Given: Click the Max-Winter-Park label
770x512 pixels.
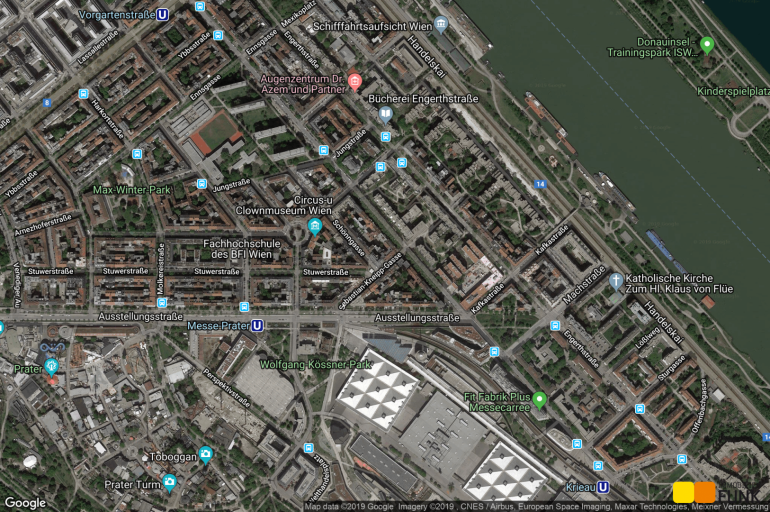Looking at the screenshot, I should pyautogui.click(x=132, y=189).
